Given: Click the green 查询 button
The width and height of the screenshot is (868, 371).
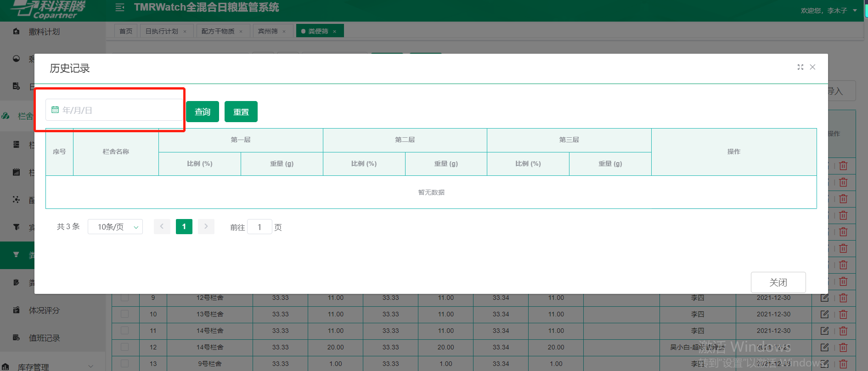Looking at the screenshot, I should pyautogui.click(x=203, y=112).
